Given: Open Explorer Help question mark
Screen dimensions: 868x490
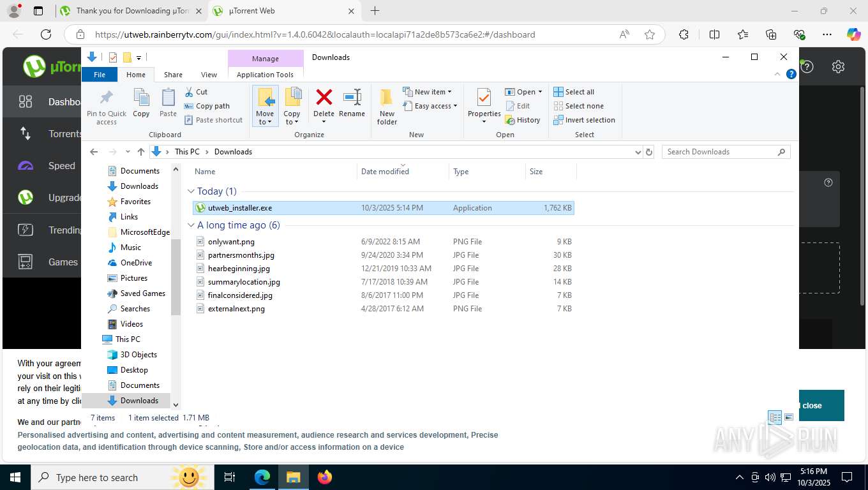Looking at the screenshot, I should click(x=791, y=74).
